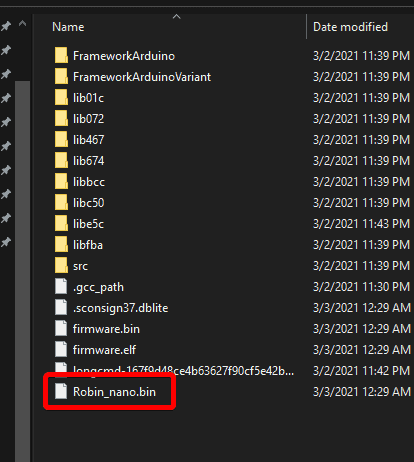Toggle sort direction arrow above Name

(177, 16)
